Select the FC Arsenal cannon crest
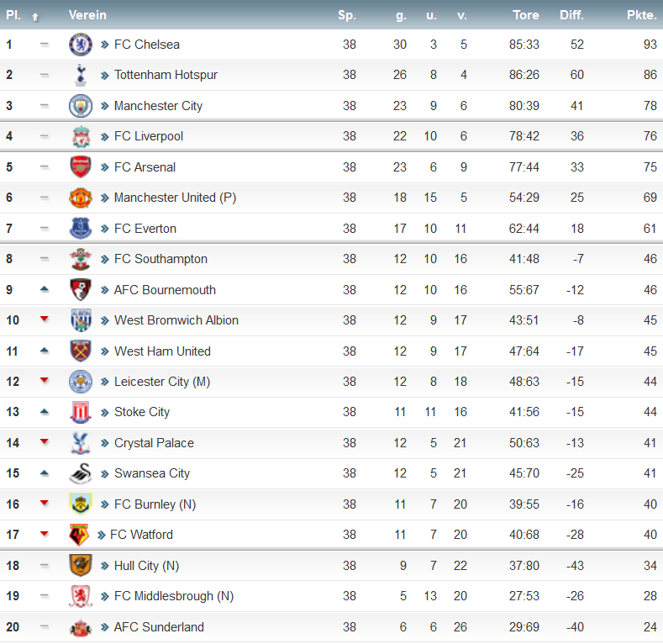The height and width of the screenshot is (644, 663). click(x=81, y=166)
